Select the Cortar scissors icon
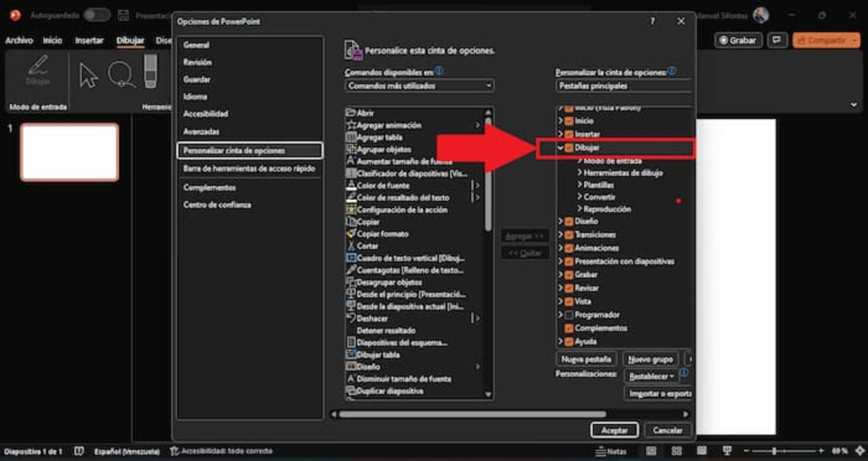The height and width of the screenshot is (461, 868). pyautogui.click(x=351, y=246)
